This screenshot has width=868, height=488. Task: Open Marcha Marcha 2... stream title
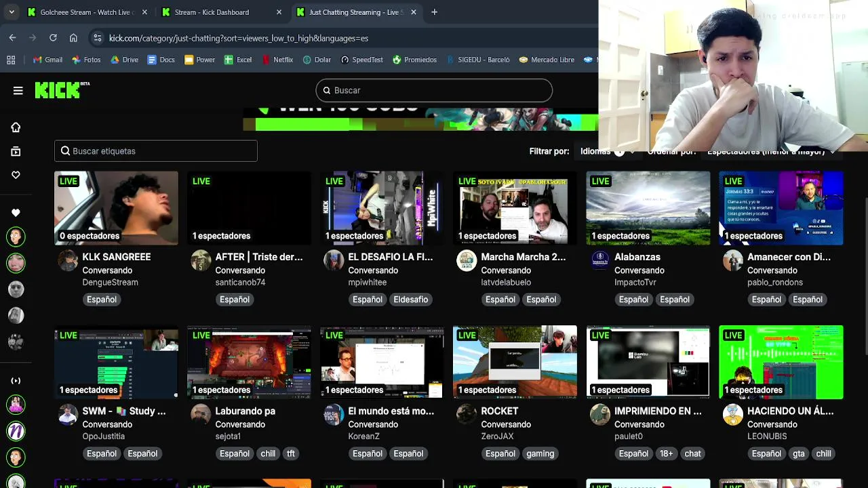(x=523, y=257)
